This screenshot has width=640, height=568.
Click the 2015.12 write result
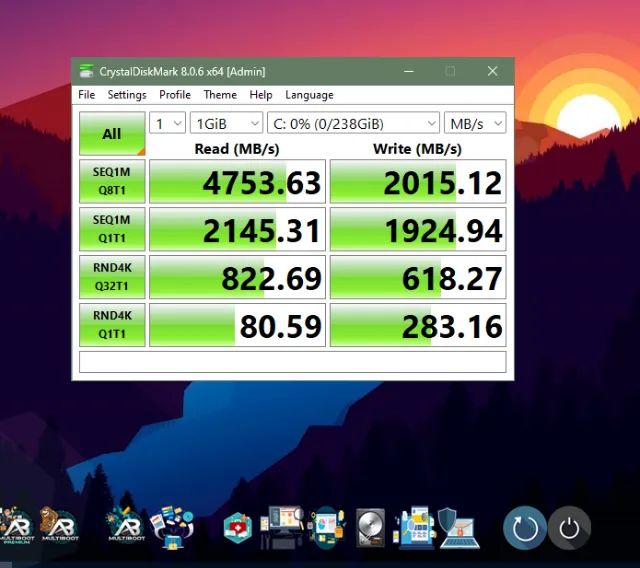tap(418, 181)
